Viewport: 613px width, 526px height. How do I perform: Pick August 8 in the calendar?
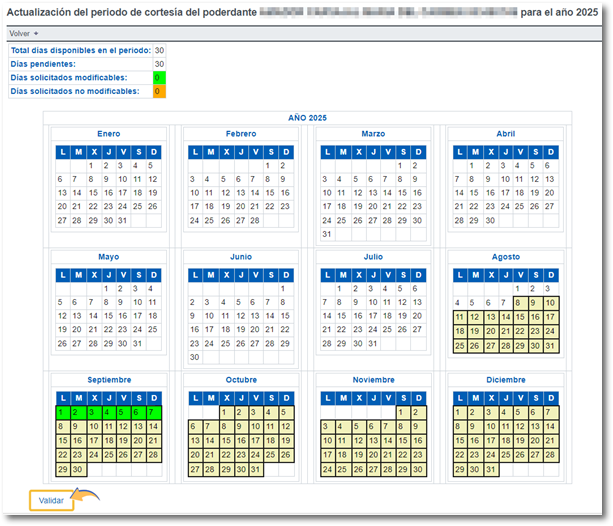[519, 303]
